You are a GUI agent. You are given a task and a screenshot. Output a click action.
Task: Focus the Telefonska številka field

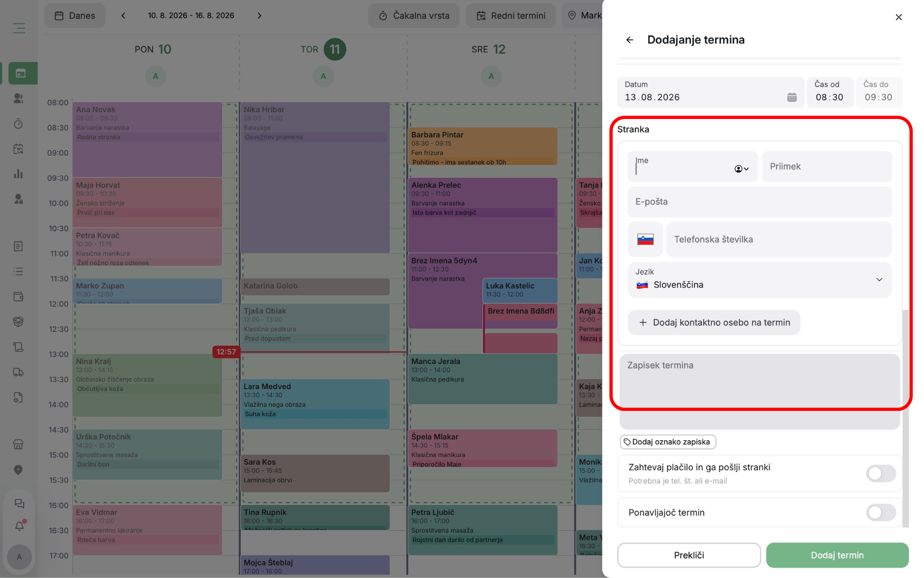tap(779, 239)
